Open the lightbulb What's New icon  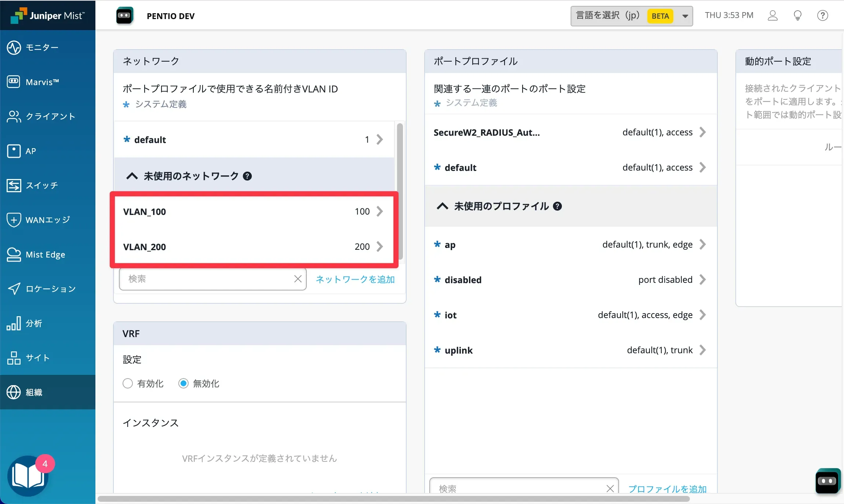pyautogui.click(x=797, y=15)
